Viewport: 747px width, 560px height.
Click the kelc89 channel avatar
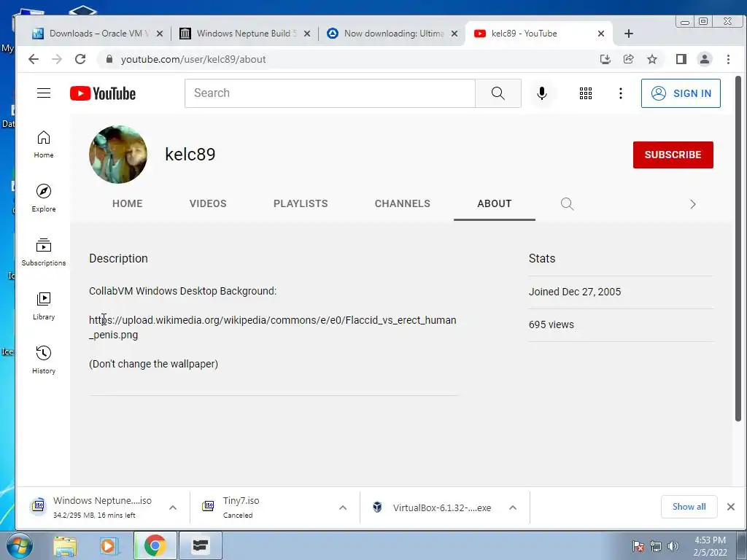118,155
